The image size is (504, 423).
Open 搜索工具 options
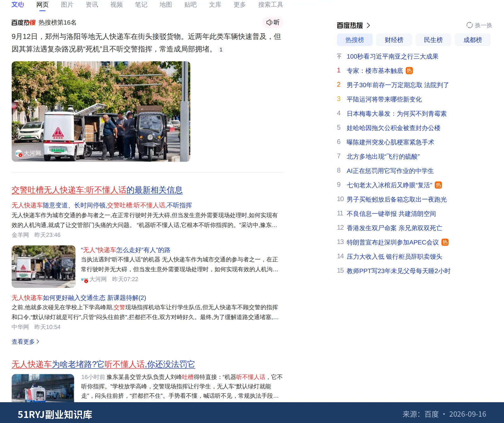271,5
